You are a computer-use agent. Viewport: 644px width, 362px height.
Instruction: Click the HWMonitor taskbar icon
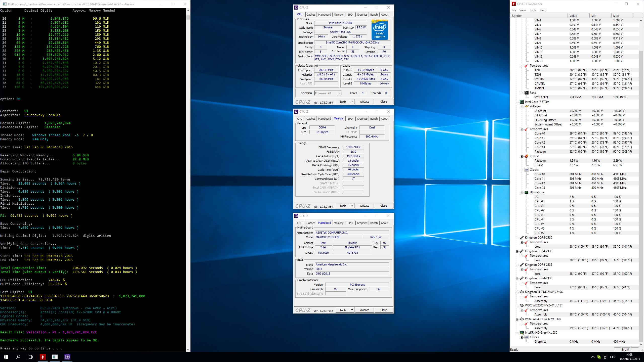43,357
